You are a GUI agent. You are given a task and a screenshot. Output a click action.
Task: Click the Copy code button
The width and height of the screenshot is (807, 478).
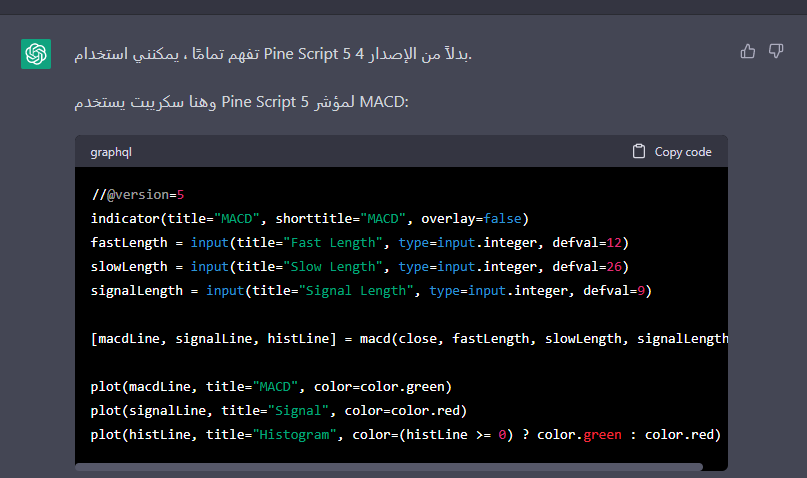point(672,152)
